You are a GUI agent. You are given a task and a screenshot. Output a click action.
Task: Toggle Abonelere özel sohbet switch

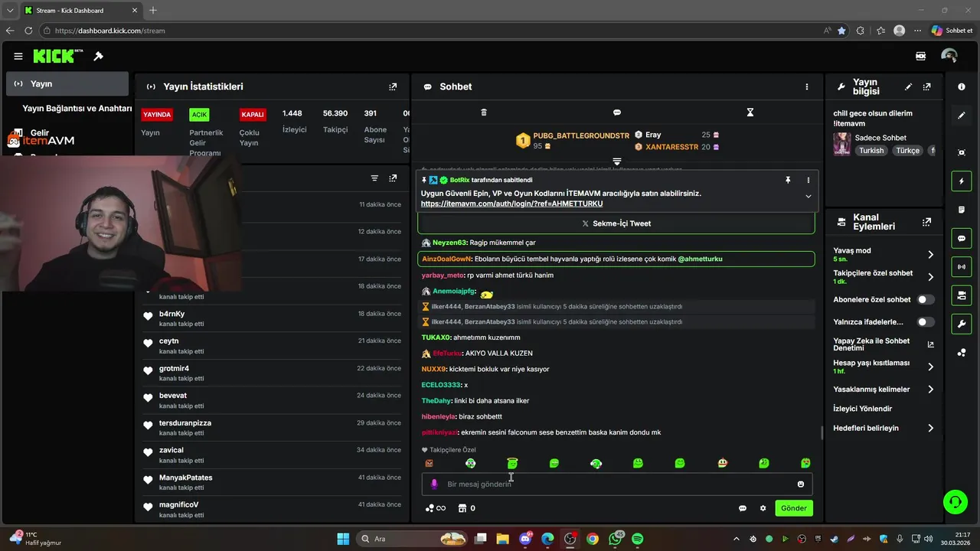click(x=926, y=300)
